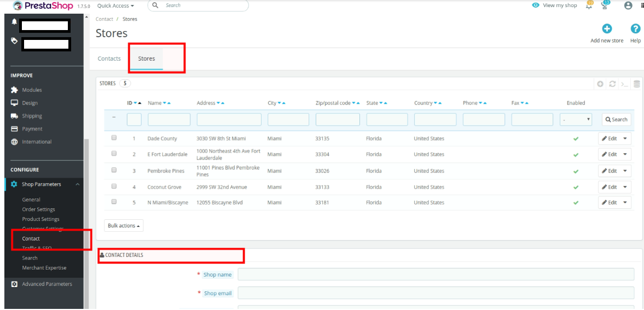
Task: Switch to the Contacts tab
Action: pos(109,59)
